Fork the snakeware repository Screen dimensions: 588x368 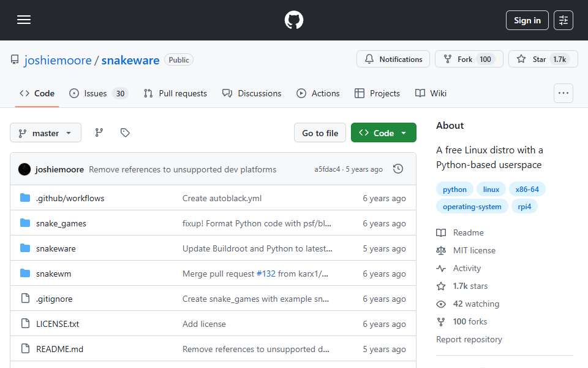point(469,59)
